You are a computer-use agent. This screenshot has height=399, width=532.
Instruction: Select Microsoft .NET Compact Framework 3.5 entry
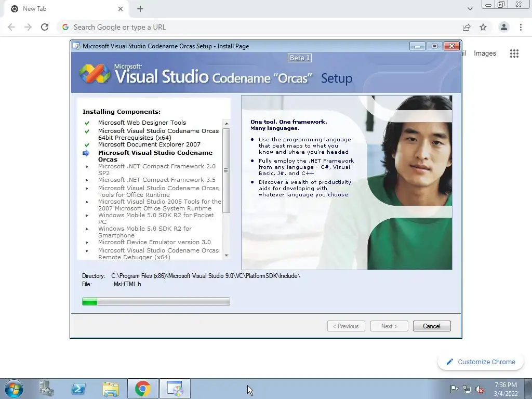pos(157,180)
